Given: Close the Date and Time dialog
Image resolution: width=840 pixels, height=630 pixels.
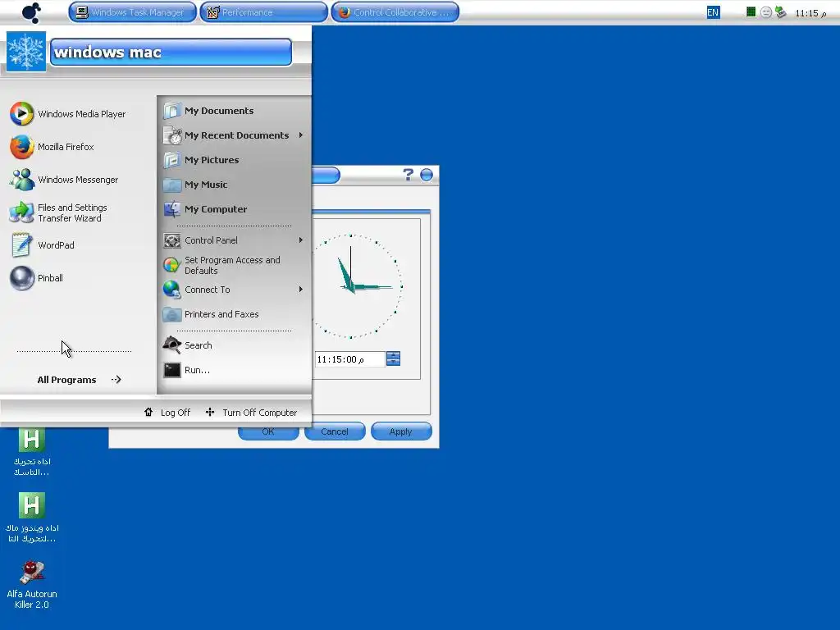Looking at the screenshot, I should pyautogui.click(x=427, y=176).
